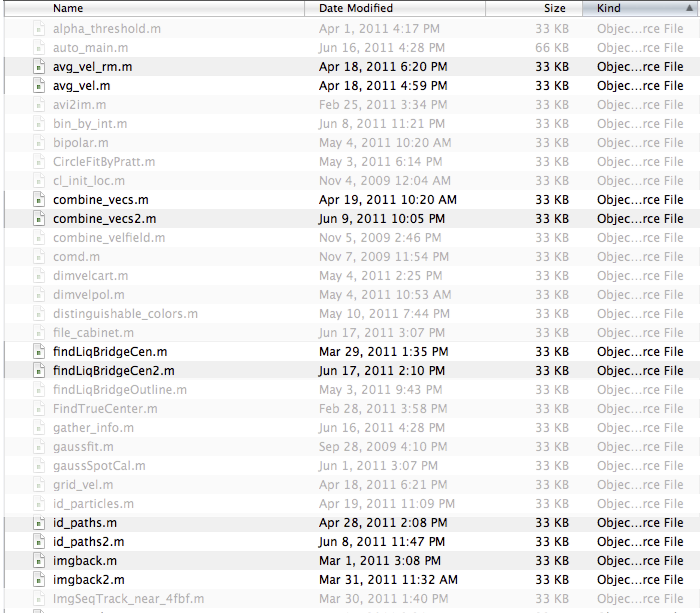The width and height of the screenshot is (700, 613).
Task: Click the dimvelcart.m file icon
Action: tap(39, 276)
